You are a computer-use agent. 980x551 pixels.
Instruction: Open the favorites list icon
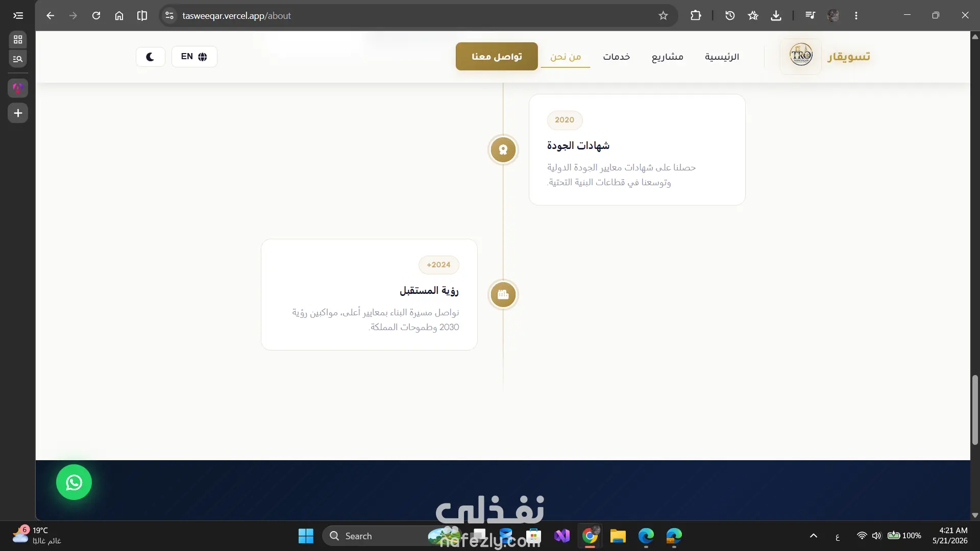753,15
